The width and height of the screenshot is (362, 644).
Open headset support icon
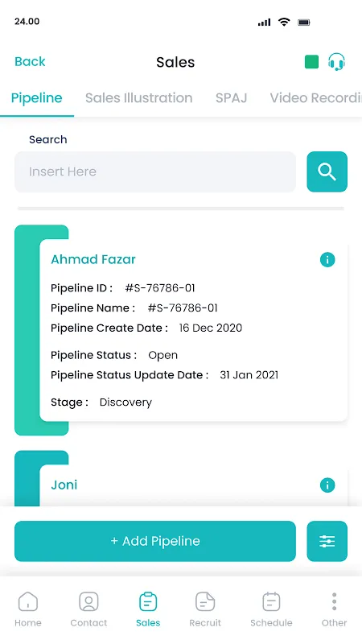coord(336,62)
